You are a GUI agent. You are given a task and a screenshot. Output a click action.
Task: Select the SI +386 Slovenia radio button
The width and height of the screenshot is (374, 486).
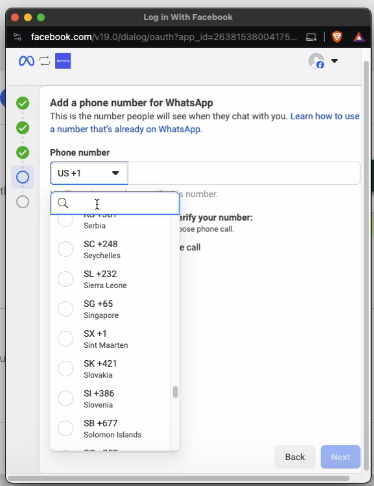[65, 398]
